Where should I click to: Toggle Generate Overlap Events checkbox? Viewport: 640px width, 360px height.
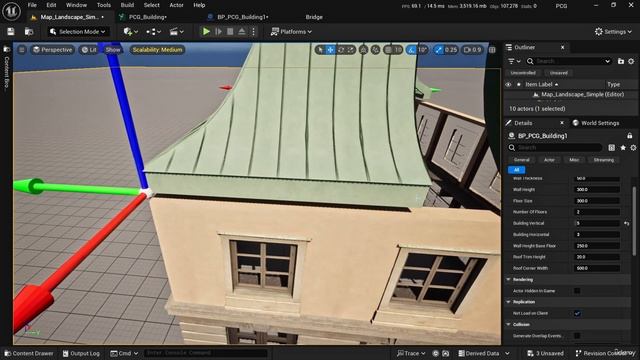tap(577, 336)
